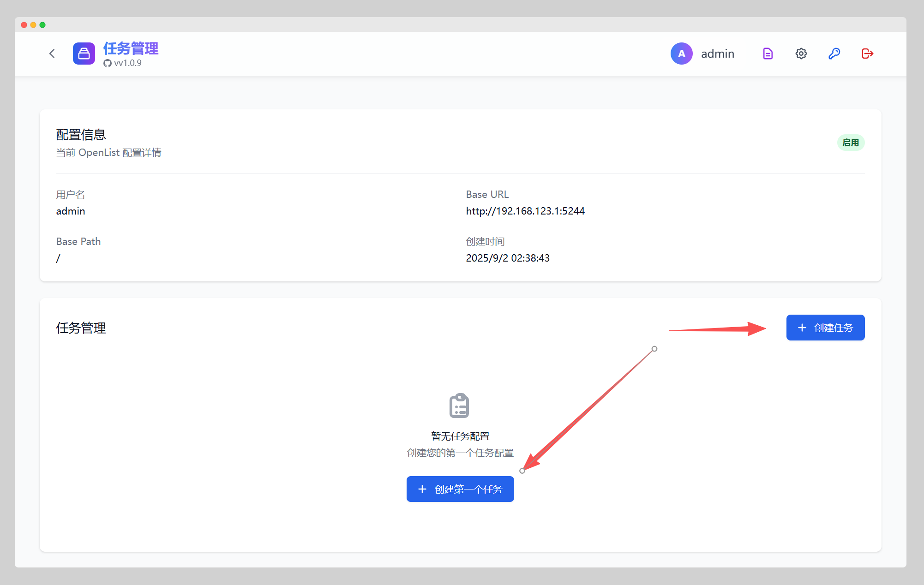Click the 任务管理 header title

(x=131, y=48)
